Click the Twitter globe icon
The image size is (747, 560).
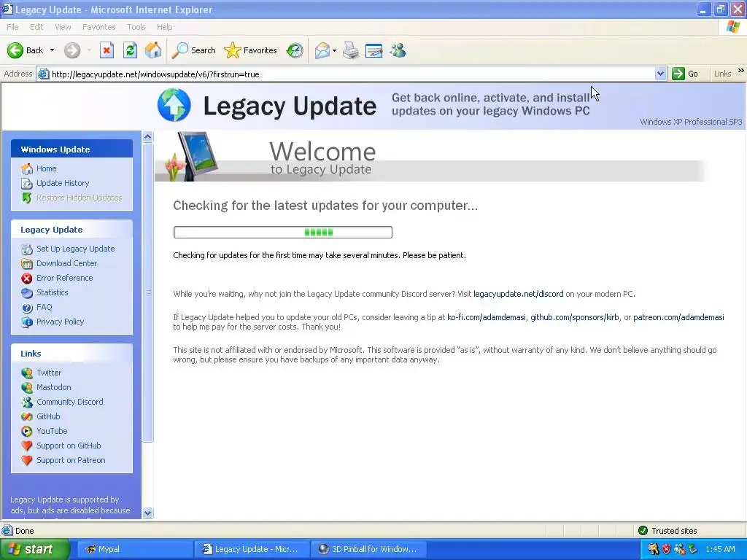click(27, 373)
